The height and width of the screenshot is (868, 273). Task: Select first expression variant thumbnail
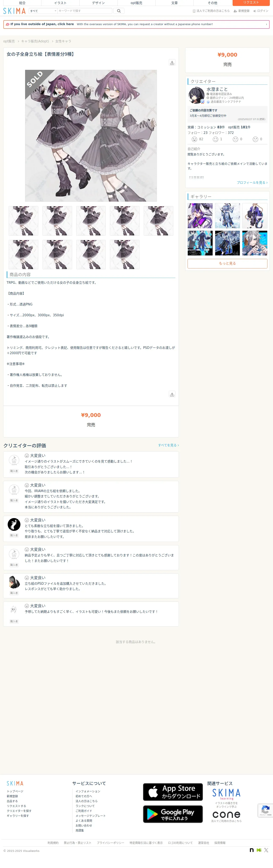click(x=24, y=221)
